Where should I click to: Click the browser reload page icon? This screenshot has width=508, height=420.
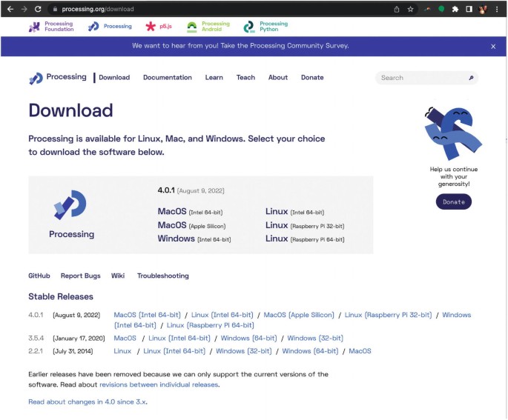pos(38,9)
